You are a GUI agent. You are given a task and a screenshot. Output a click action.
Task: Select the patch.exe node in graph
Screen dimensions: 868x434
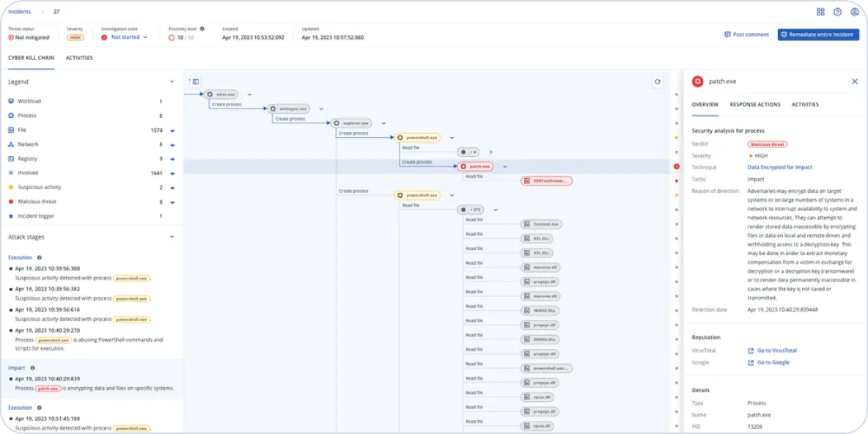point(475,166)
